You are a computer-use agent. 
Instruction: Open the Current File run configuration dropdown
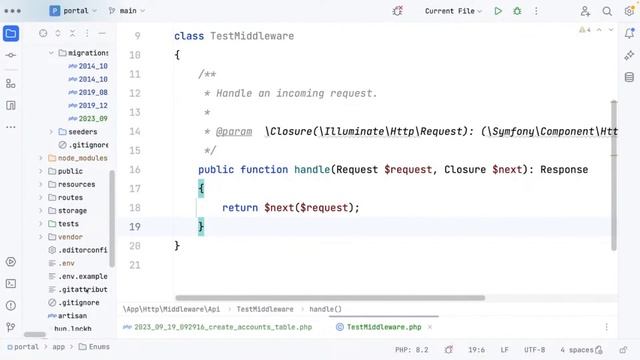(453, 11)
